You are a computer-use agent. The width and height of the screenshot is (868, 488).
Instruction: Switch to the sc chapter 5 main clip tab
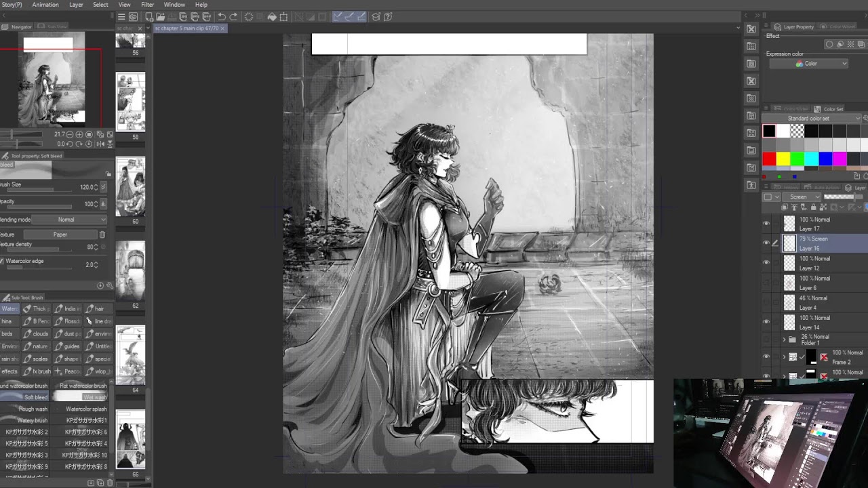(191, 28)
